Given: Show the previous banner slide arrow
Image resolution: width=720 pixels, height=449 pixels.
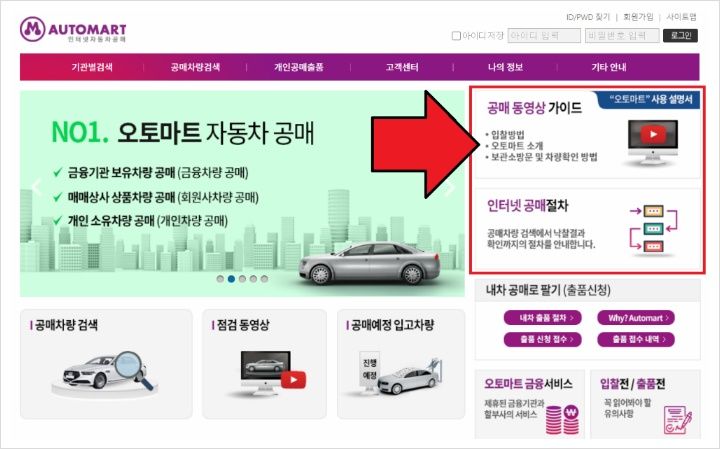Looking at the screenshot, I should 36,187.
